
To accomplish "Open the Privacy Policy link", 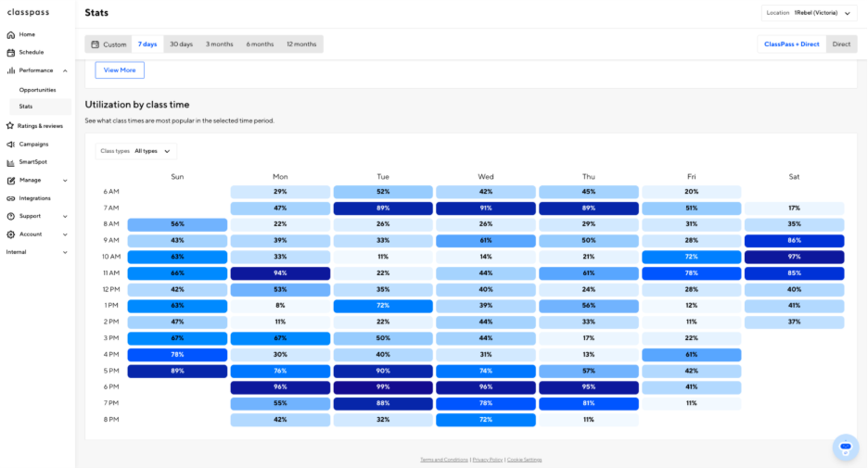I will coord(487,460).
